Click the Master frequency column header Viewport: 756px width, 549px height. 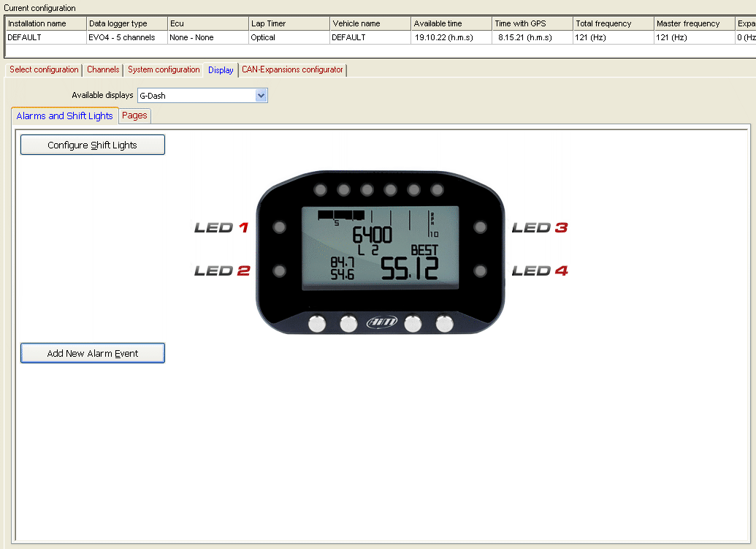[x=695, y=23]
